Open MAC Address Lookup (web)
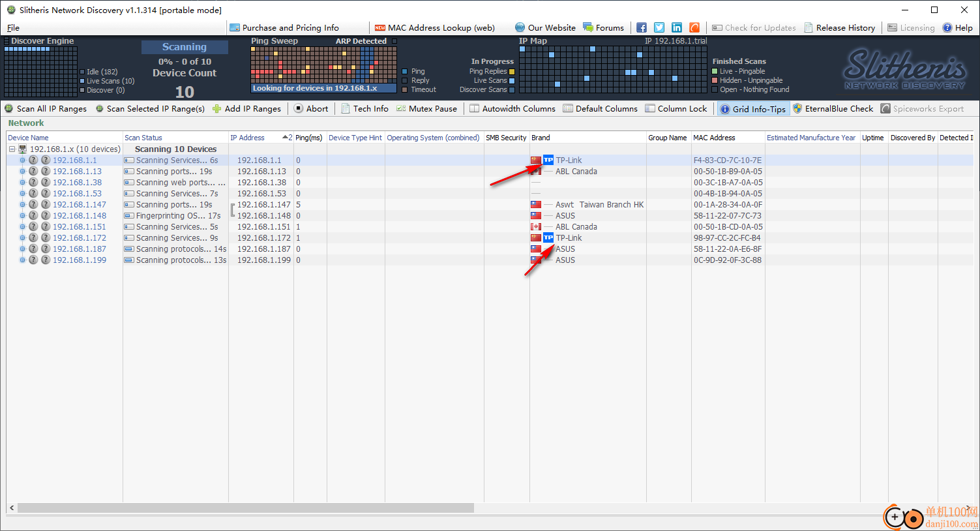 (435, 27)
